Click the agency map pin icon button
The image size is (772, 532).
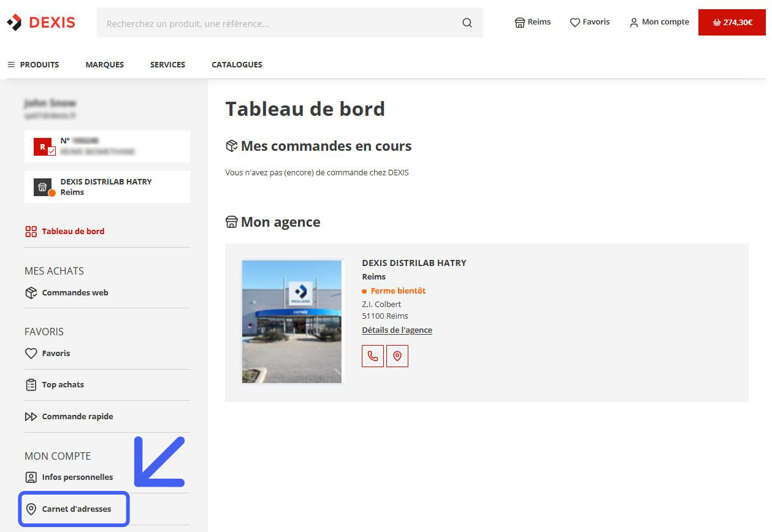pyautogui.click(x=397, y=356)
